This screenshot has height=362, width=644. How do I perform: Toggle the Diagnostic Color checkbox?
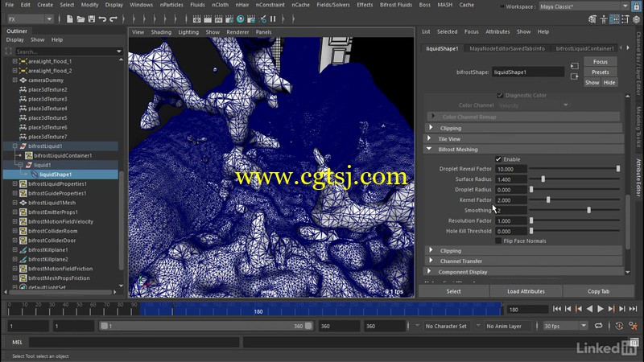point(500,95)
